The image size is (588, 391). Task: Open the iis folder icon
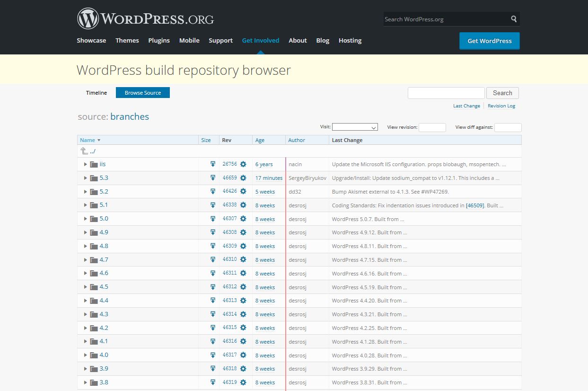coord(94,164)
